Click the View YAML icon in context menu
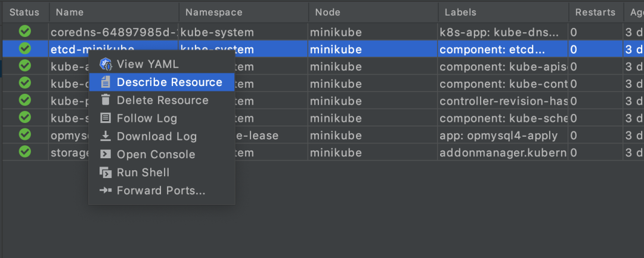Viewport: 644px width, 258px height. [106, 64]
